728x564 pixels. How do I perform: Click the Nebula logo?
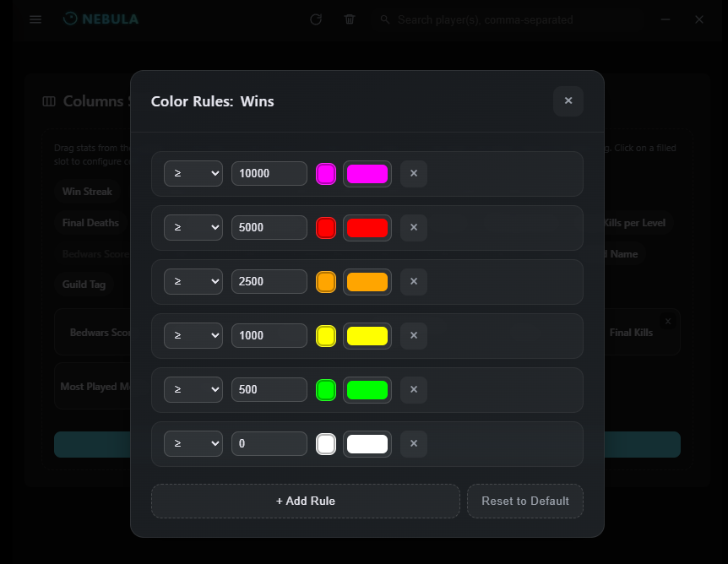pyautogui.click(x=101, y=19)
